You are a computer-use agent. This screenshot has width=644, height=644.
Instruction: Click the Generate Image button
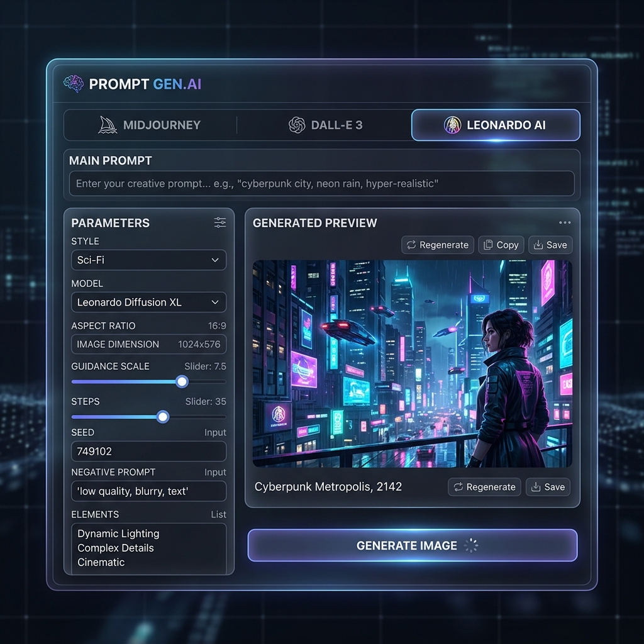413,545
